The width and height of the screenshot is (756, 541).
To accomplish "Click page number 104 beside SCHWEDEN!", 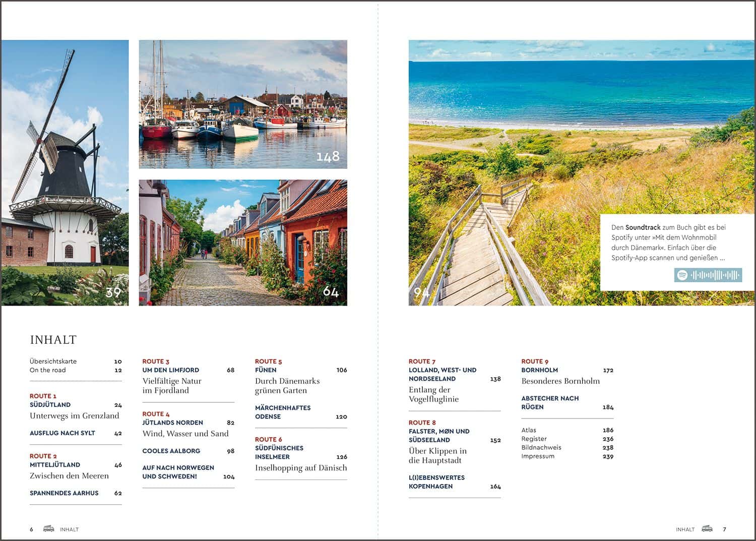I will tap(229, 476).
